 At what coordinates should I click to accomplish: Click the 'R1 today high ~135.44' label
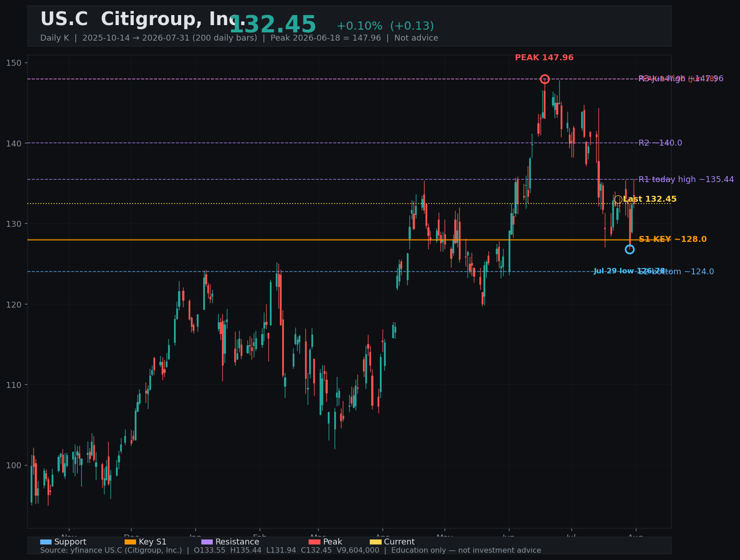point(686,179)
